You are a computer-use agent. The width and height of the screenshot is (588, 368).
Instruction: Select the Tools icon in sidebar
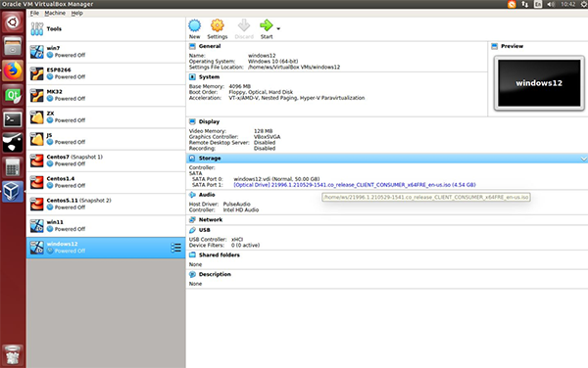37,28
